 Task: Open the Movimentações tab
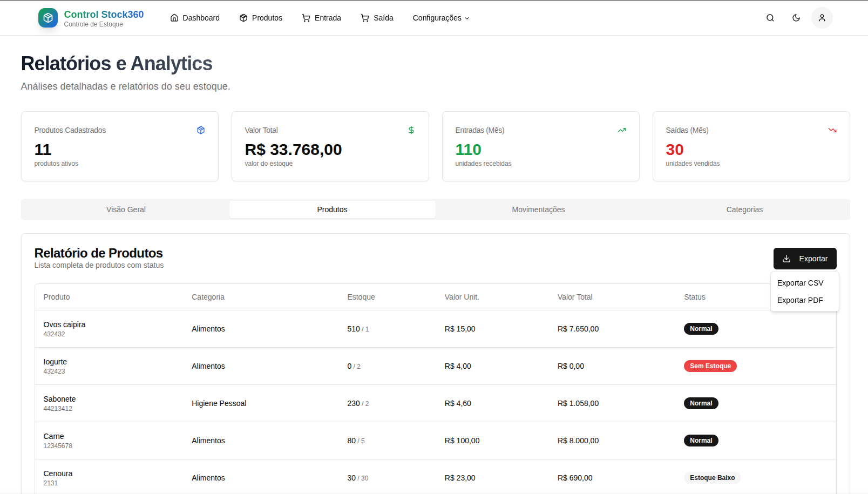click(538, 209)
